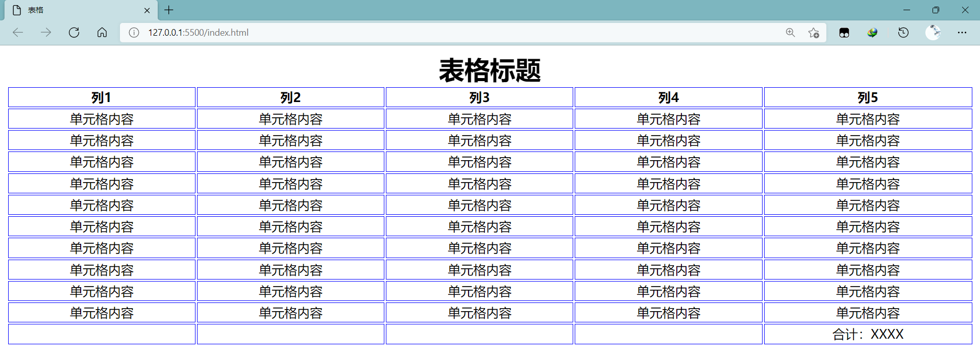This screenshot has width=980, height=355.
Task: Open the user profile avatar
Action: (933, 33)
